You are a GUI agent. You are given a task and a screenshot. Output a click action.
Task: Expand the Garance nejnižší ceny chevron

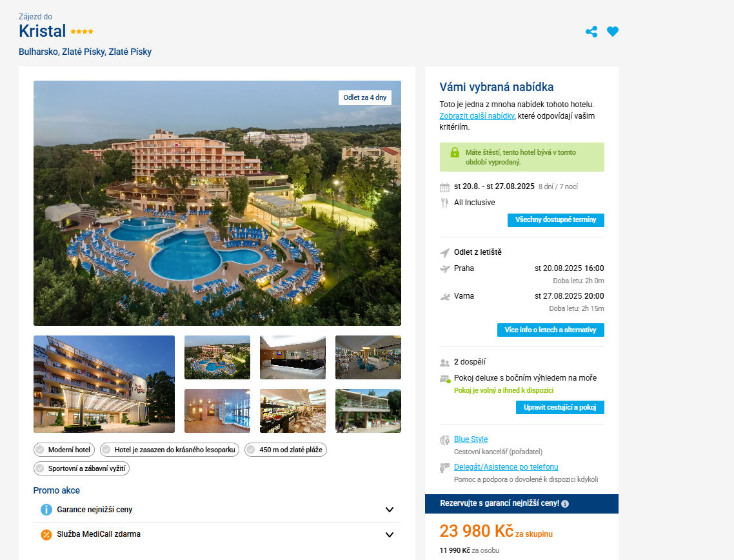coord(389,510)
